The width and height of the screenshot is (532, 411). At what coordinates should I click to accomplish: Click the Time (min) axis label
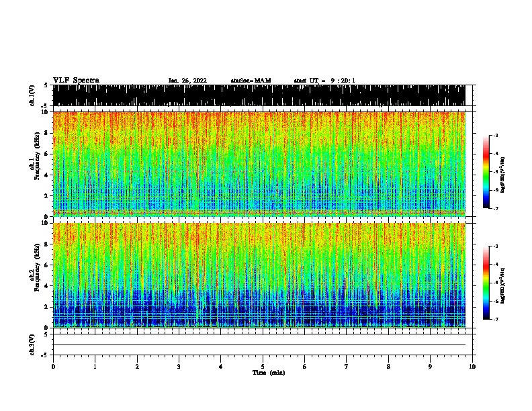pos(269,373)
